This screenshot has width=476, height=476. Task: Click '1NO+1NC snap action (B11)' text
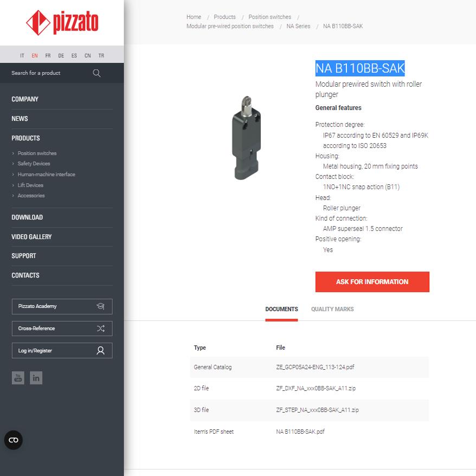(x=361, y=187)
